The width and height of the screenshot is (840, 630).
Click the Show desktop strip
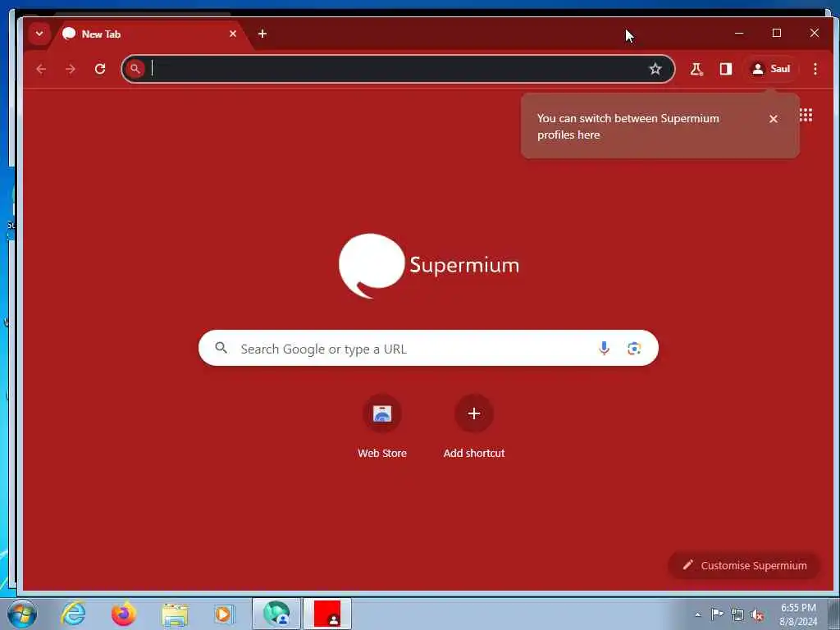click(x=834, y=614)
